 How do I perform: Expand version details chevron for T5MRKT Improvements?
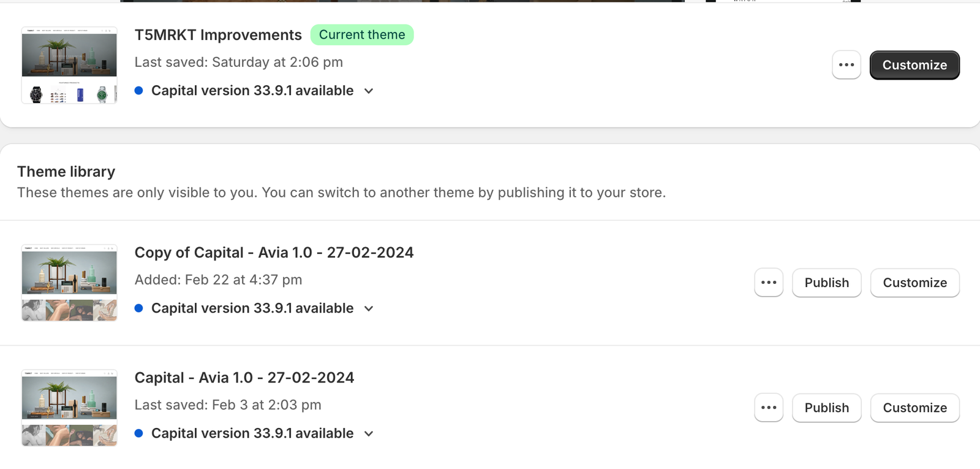point(369,91)
